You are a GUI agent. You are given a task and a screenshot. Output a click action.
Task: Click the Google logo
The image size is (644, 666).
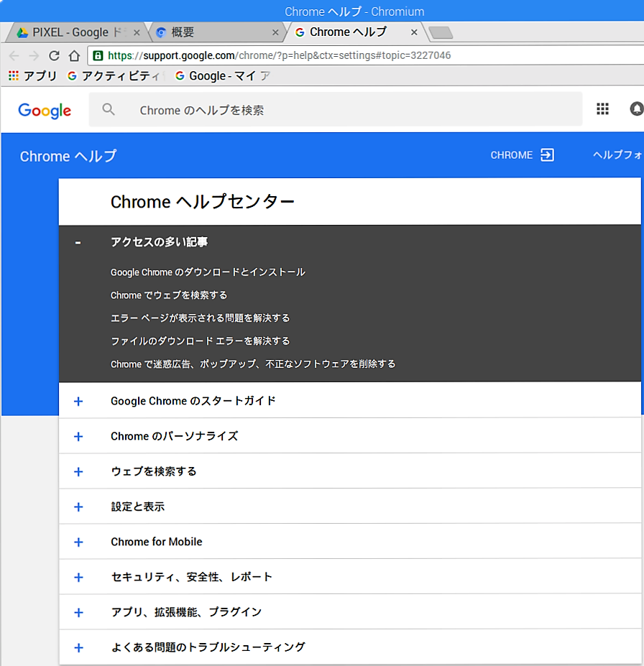tap(45, 111)
